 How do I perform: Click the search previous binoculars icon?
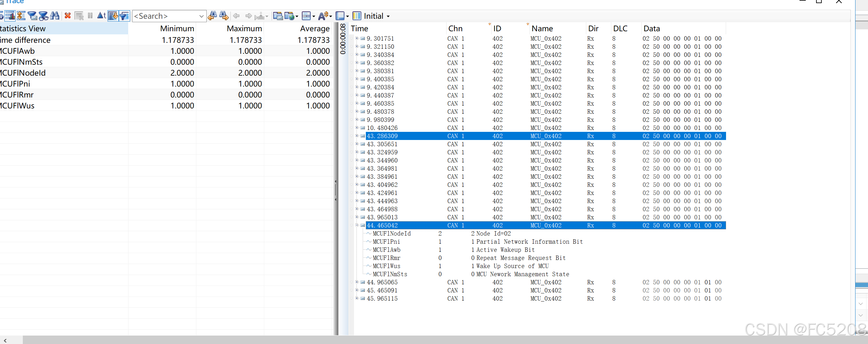coord(212,16)
